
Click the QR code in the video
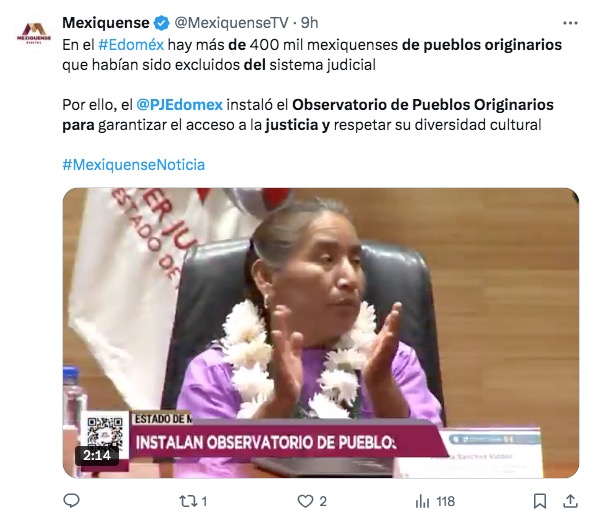click(105, 432)
